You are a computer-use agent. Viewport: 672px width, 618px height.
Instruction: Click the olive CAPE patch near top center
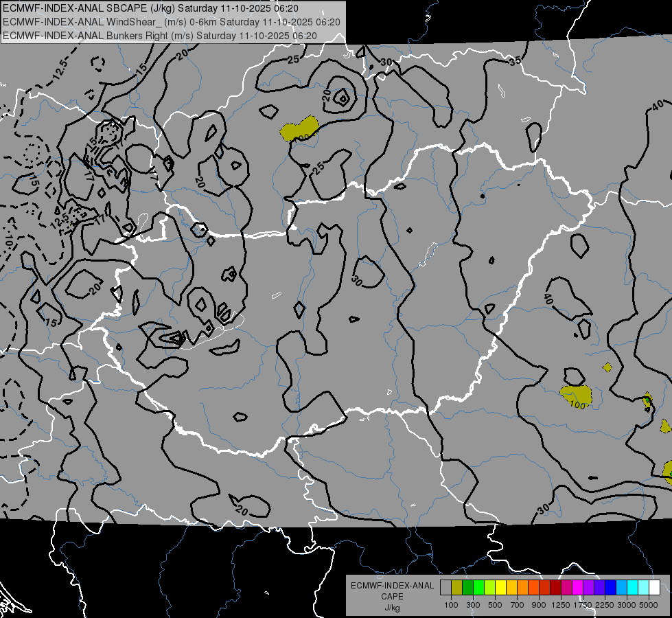[299, 128]
